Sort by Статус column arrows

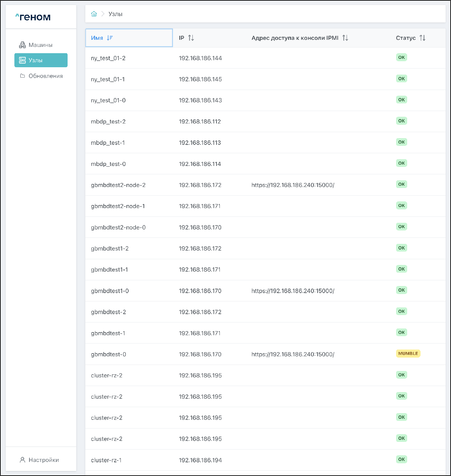(x=423, y=38)
